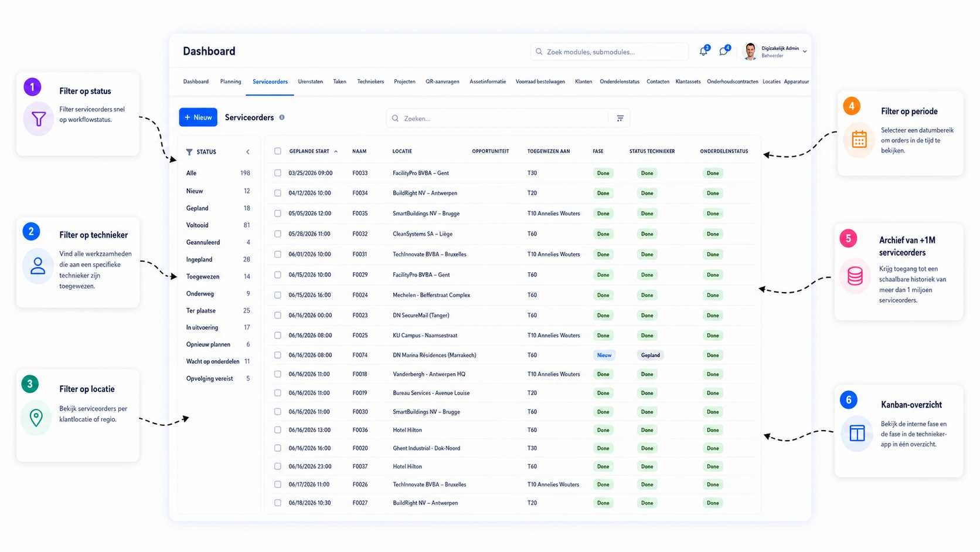This screenshot has height=552, width=980.
Task: Switch to the Urenstaten tab
Action: coord(310,82)
